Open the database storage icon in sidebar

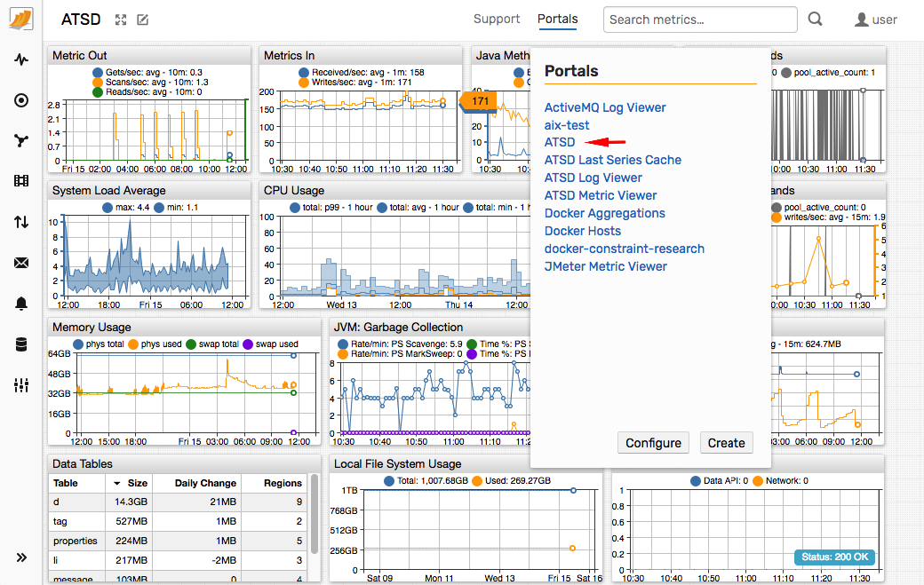tap(21, 344)
